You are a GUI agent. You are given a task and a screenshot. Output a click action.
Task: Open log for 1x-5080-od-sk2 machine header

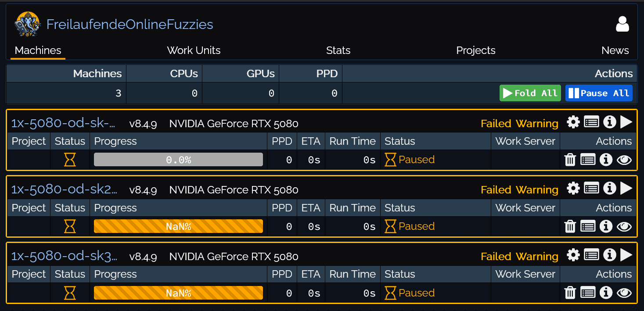[x=591, y=189]
